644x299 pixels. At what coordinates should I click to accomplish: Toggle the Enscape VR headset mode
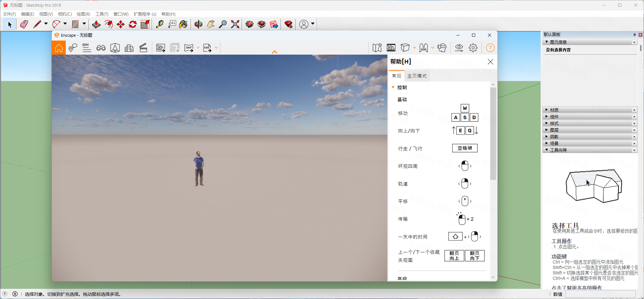(442, 48)
